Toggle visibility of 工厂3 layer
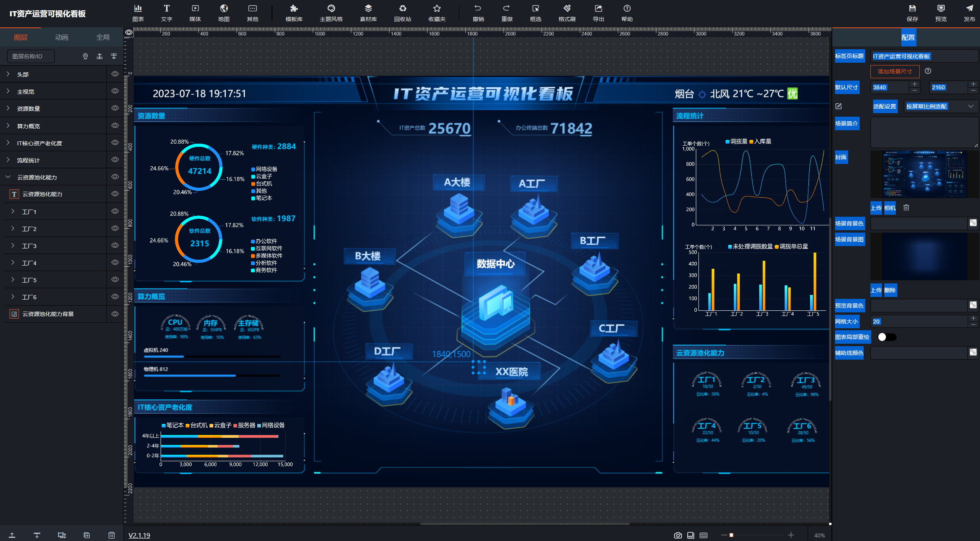 [115, 245]
